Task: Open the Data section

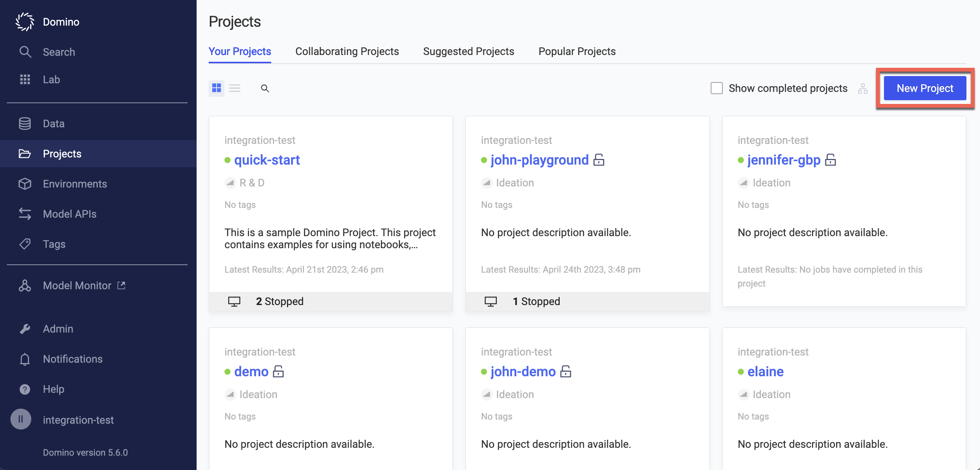Action: (x=54, y=123)
